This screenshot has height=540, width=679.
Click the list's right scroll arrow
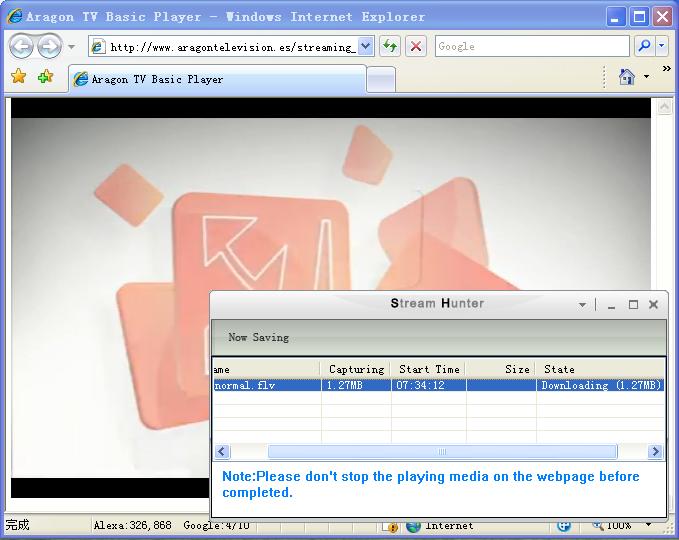point(655,452)
